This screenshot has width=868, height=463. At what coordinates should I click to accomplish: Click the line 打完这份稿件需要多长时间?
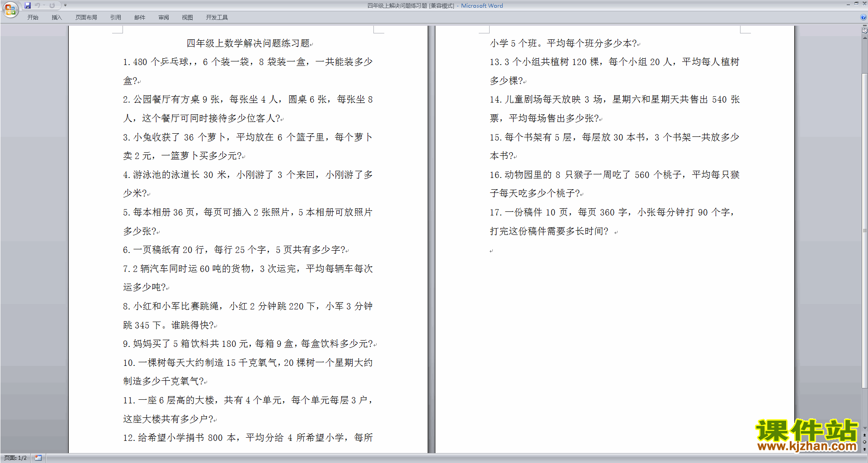[x=549, y=231]
